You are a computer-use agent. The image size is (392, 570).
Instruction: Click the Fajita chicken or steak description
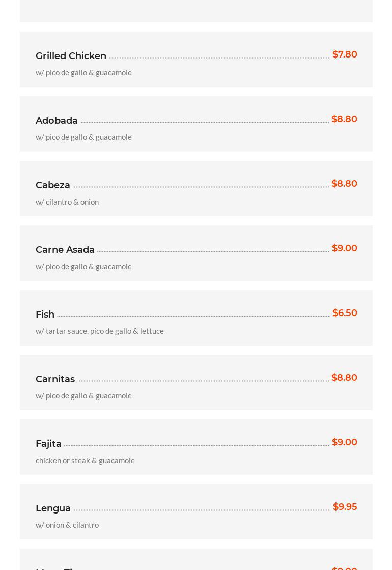pyautogui.click(x=85, y=460)
